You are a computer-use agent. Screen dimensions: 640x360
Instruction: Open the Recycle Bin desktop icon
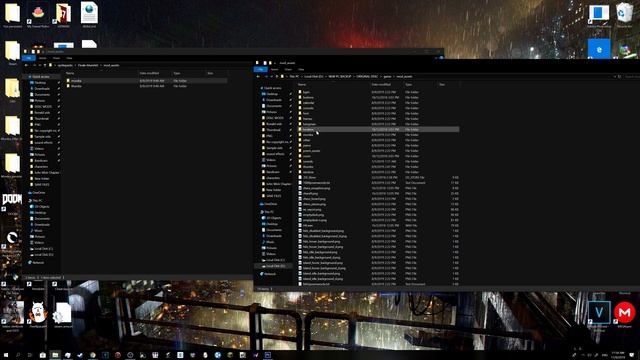pos(624,14)
